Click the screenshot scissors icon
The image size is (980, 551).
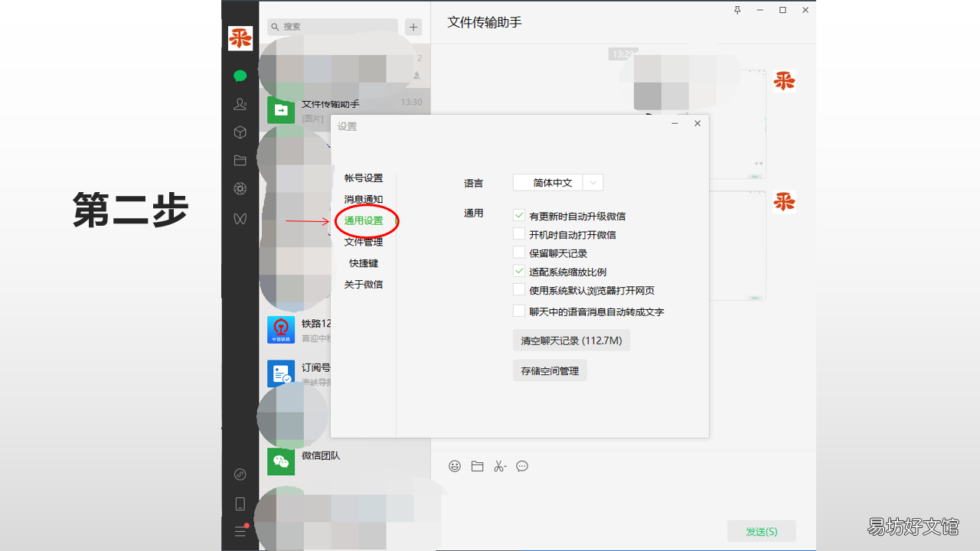(x=500, y=466)
